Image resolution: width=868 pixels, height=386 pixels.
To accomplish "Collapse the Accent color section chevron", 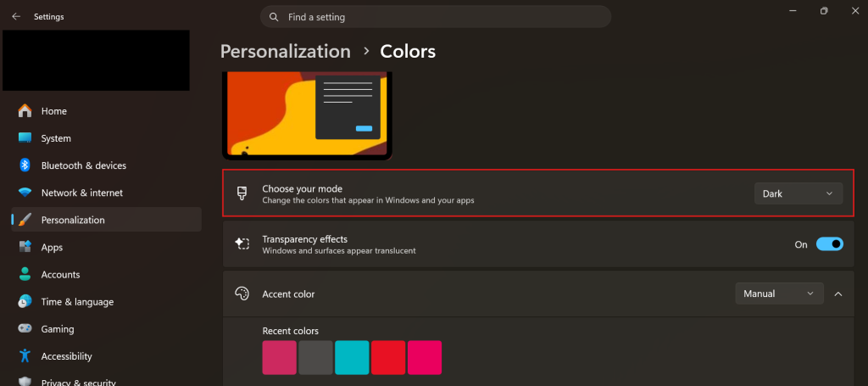I will 838,294.
